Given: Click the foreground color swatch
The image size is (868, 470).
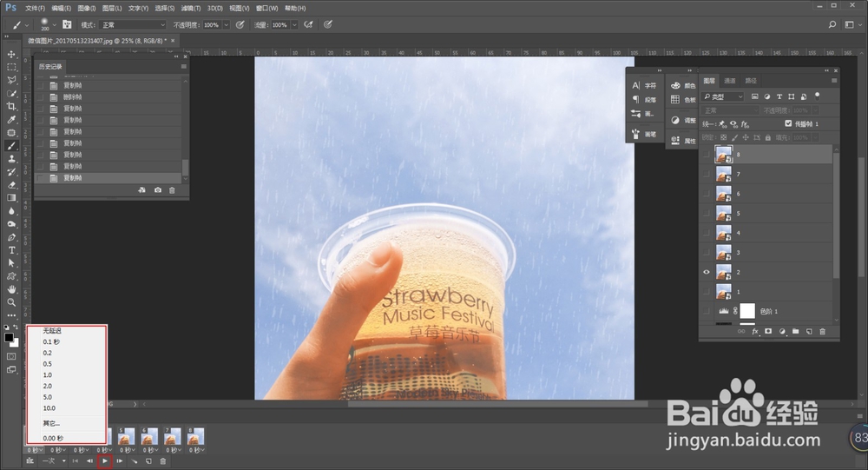Looking at the screenshot, I should 9,337.
